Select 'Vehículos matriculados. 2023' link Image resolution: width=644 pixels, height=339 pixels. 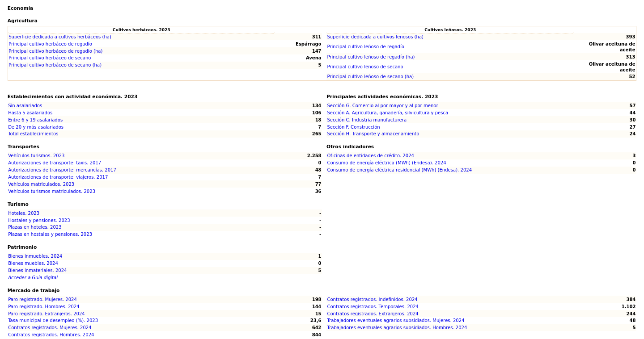41,184
